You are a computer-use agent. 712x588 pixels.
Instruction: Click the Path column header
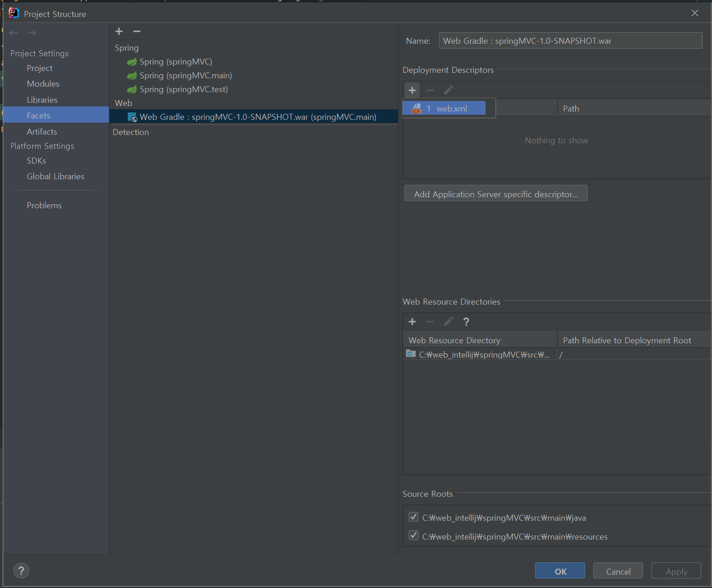pos(634,108)
